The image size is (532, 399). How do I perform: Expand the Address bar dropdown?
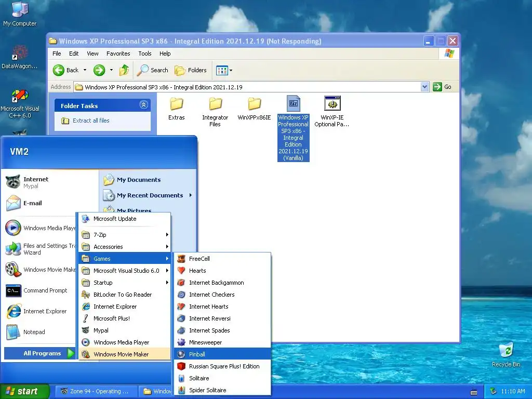(x=424, y=87)
